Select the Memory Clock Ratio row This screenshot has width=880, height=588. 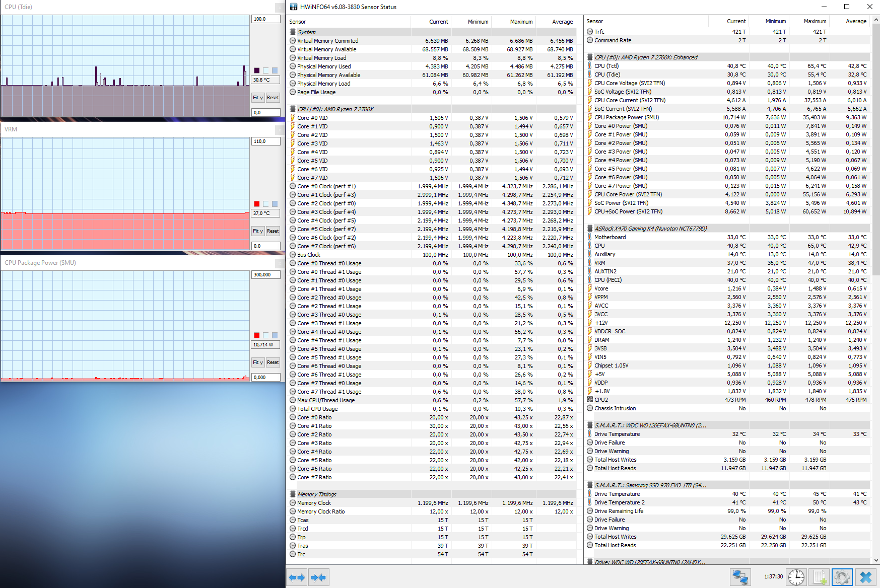pyautogui.click(x=432, y=511)
